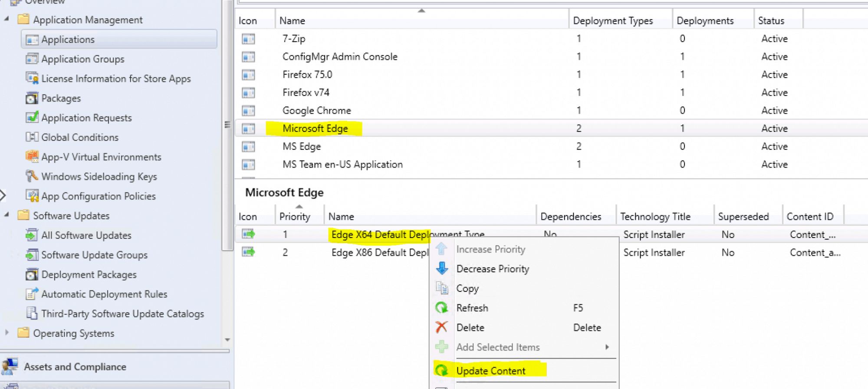The width and height of the screenshot is (868, 389).
Task: Click the 7-Zip application icon
Action: click(x=248, y=39)
